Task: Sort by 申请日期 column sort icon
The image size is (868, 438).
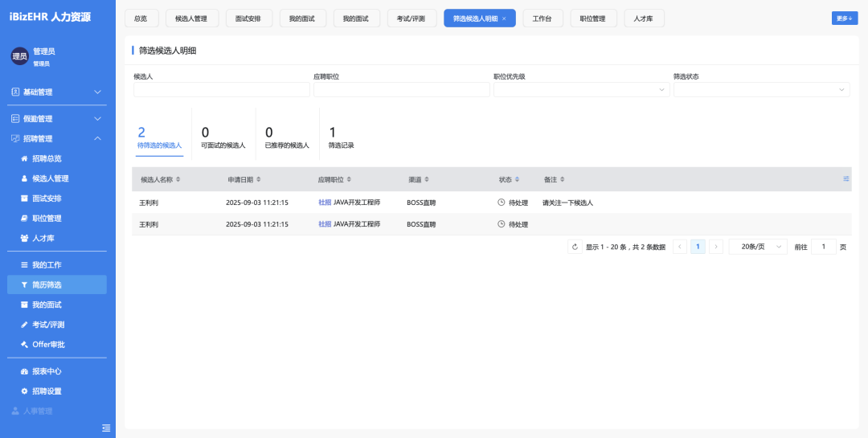Action: [259, 179]
